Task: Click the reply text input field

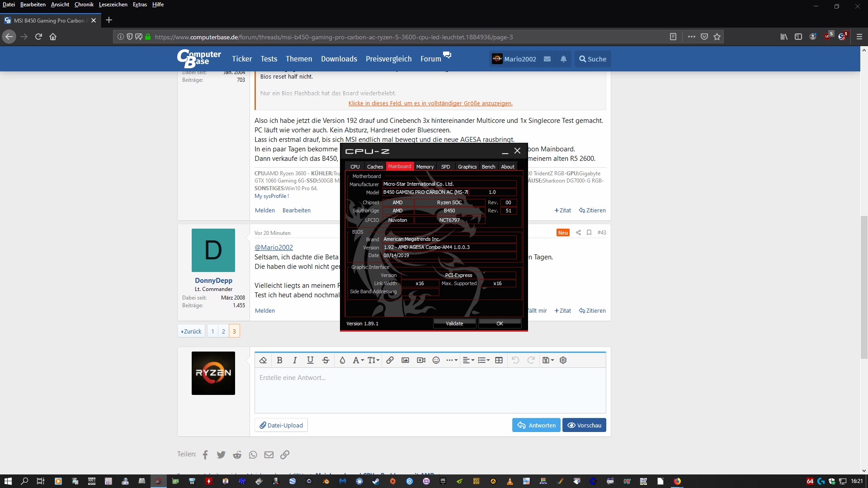Action: pyautogui.click(x=429, y=391)
